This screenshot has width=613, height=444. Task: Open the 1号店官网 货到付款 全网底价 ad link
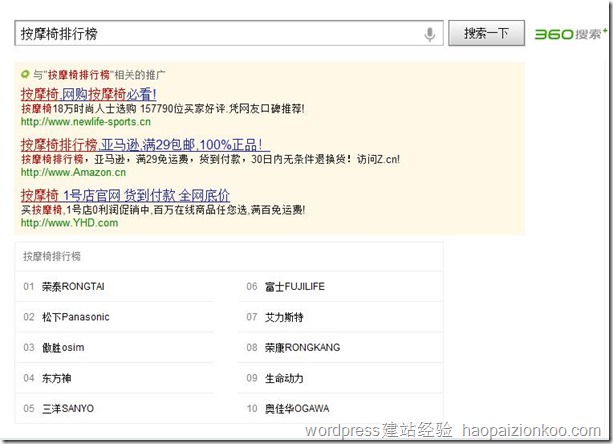(125, 195)
